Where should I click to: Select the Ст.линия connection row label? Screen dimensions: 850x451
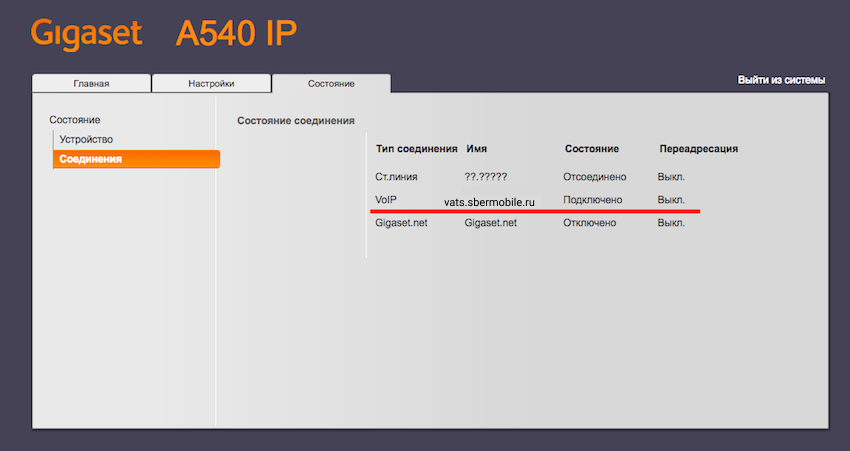pos(396,177)
